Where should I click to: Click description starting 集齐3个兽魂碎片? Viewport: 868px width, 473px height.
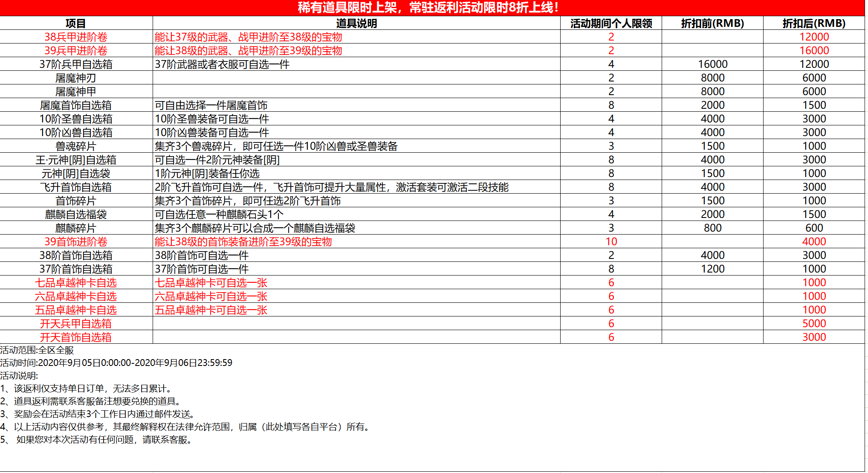click(x=276, y=146)
